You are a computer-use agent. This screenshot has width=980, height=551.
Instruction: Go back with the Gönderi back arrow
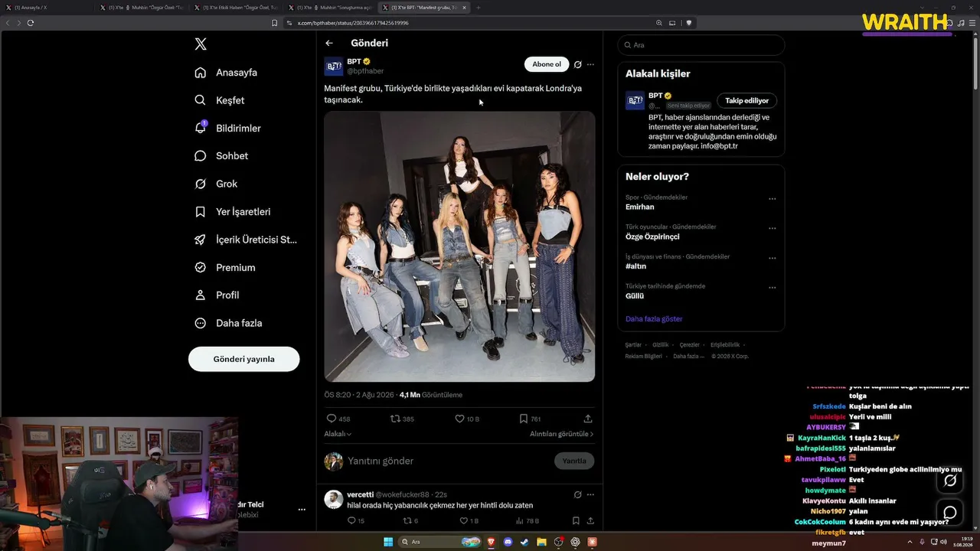pos(329,44)
